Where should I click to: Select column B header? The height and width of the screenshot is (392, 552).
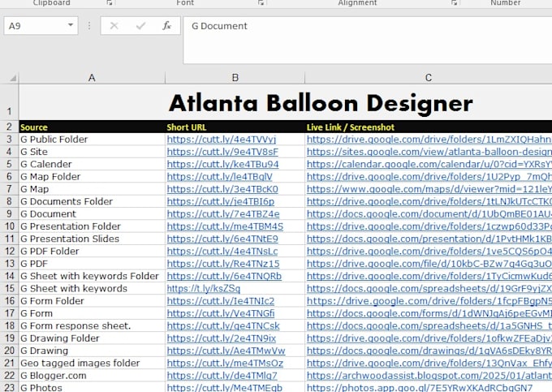(235, 77)
